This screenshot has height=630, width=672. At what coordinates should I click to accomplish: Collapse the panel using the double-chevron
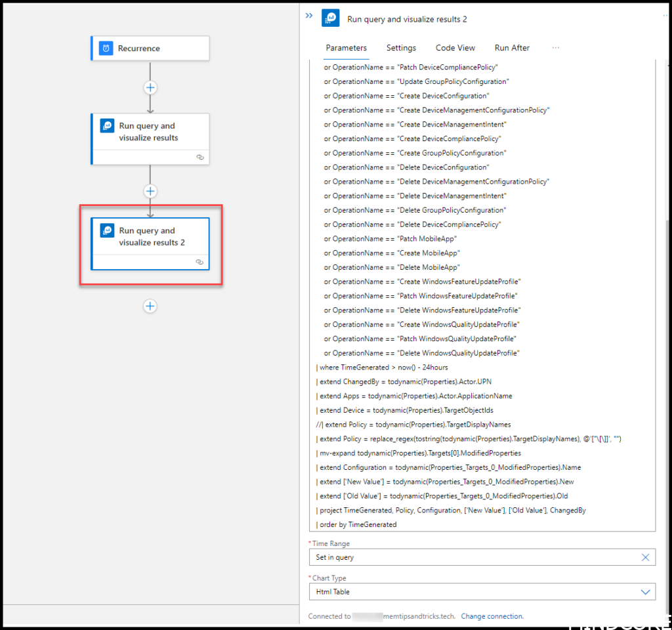pos(308,16)
